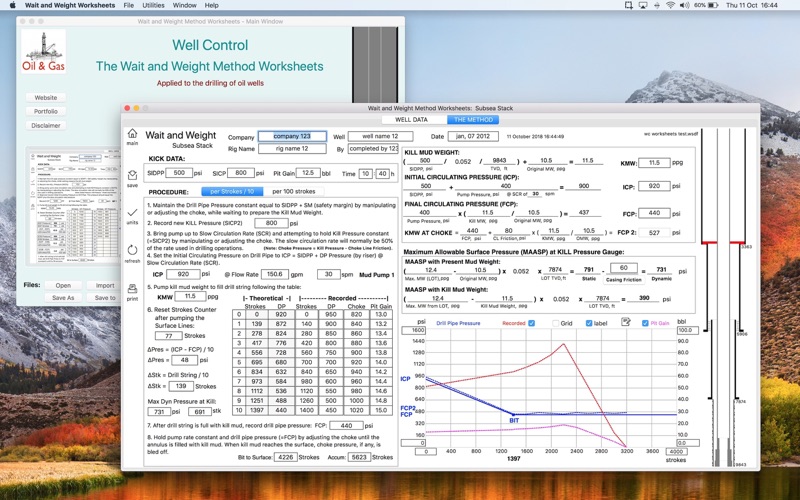Screen dimensions: 800x500
Task: Click the Save to button
Action: (105, 297)
